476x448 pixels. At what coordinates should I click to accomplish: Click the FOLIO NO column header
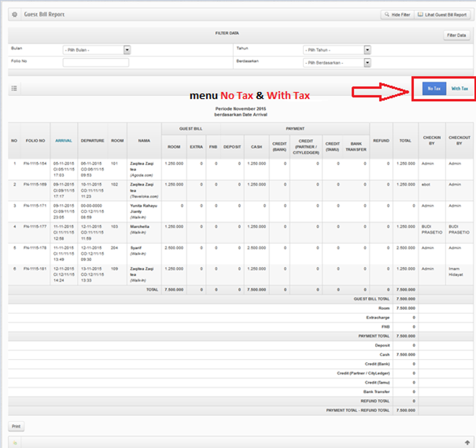[36, 141]
